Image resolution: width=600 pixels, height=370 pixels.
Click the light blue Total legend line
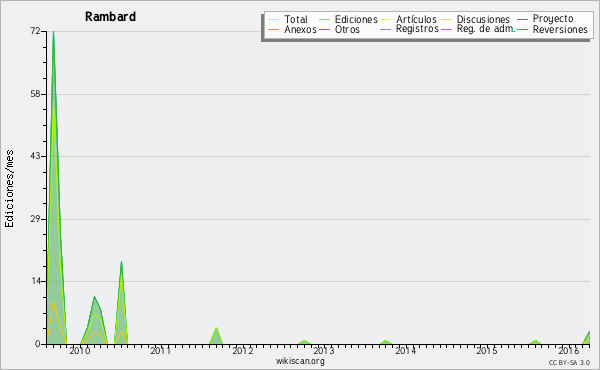pos(274,19)
